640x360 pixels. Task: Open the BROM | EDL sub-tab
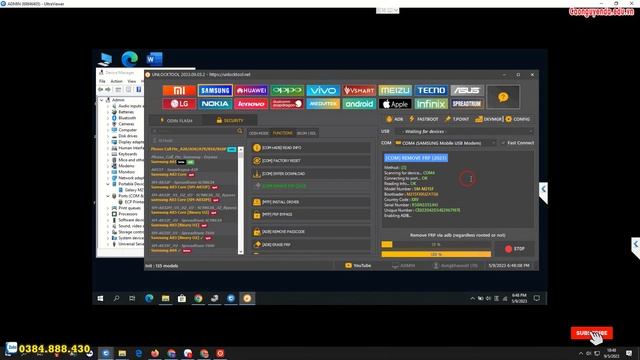(306, 133)
